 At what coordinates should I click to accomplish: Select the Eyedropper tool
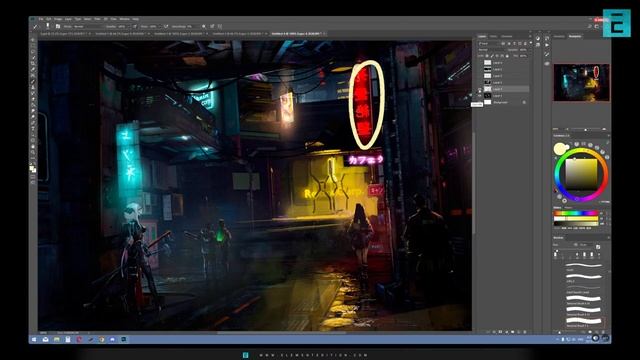[x=33, y=70]
